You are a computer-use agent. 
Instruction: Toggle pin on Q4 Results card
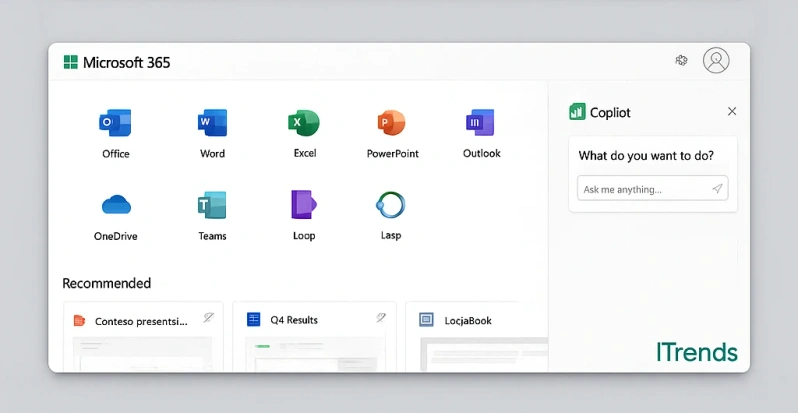click(380, 318)
